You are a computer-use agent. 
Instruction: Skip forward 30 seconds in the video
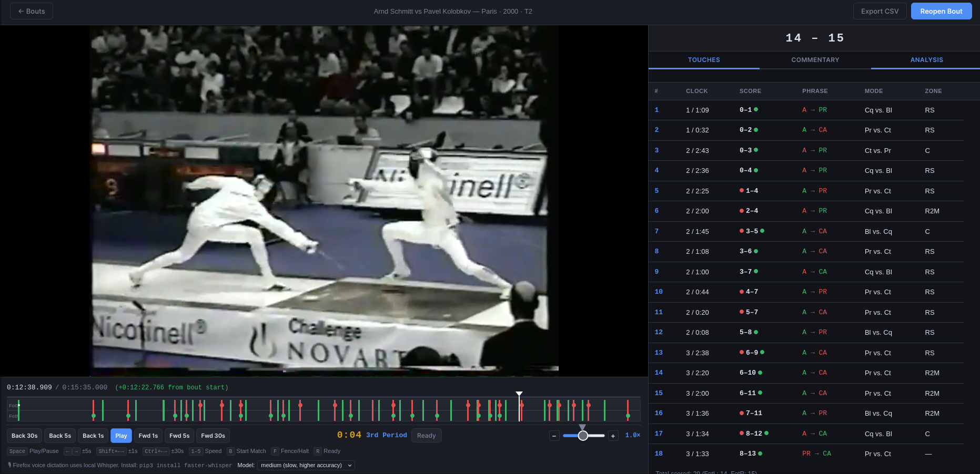[x=213, y=436]
